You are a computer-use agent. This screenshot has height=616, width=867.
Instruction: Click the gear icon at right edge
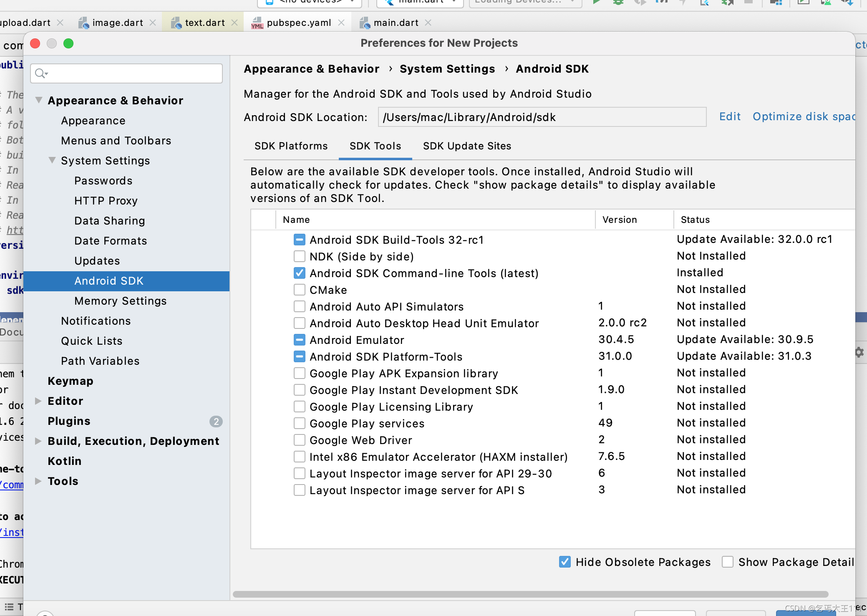pos(859,352)
